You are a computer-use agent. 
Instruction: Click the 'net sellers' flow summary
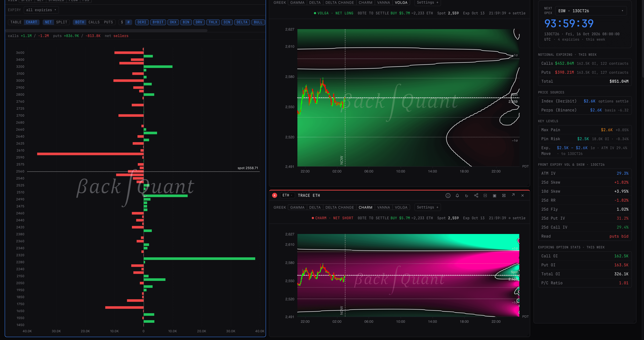(x=116, y=36)
